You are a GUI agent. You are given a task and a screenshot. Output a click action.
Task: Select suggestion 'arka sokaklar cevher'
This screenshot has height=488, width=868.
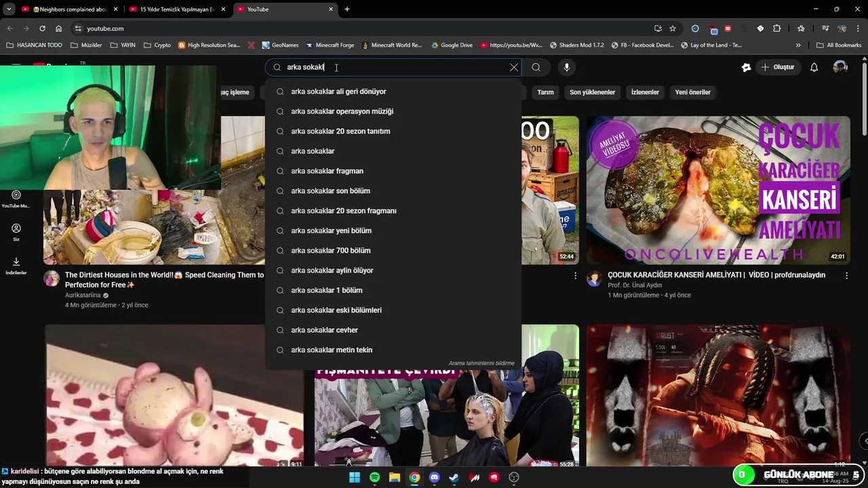(x=393, y=330)
